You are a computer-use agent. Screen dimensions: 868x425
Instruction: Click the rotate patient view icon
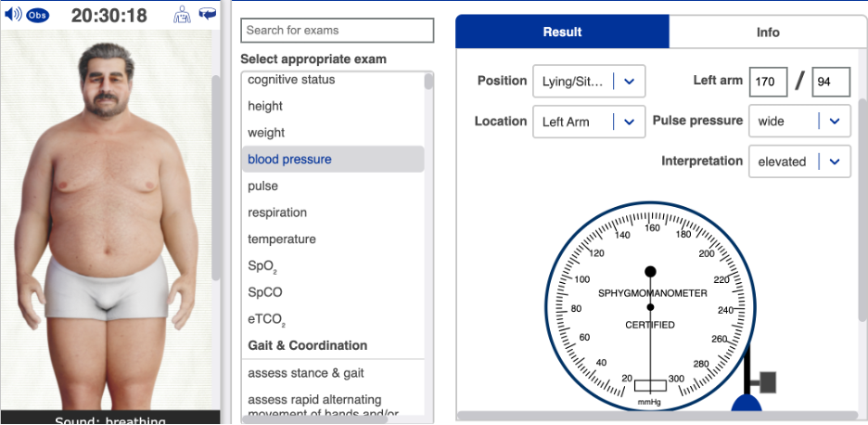pyautogui.click(x=207, y=15)
